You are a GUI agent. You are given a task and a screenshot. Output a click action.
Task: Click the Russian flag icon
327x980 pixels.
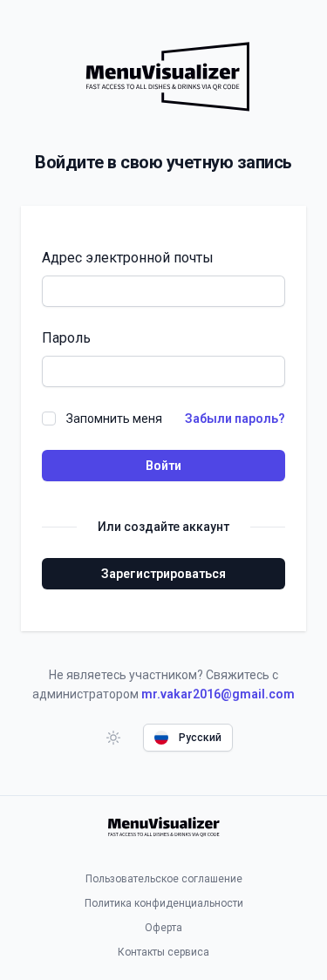[x=161, y=738]
